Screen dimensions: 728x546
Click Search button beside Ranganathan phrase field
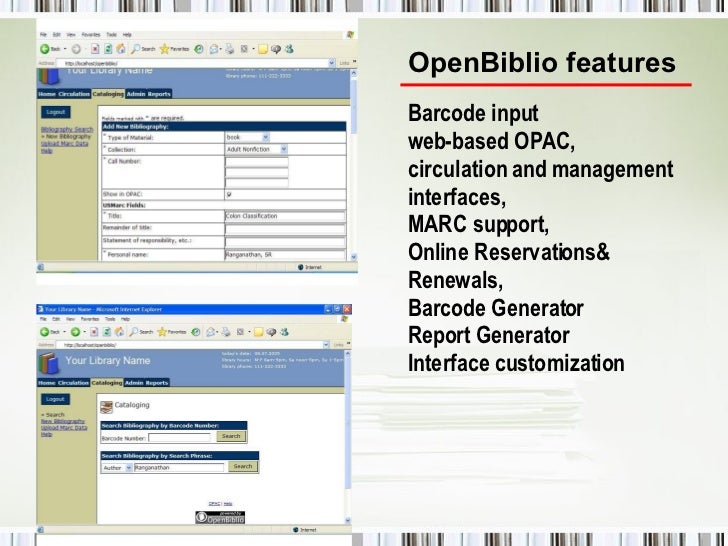(x=243, y=466)
